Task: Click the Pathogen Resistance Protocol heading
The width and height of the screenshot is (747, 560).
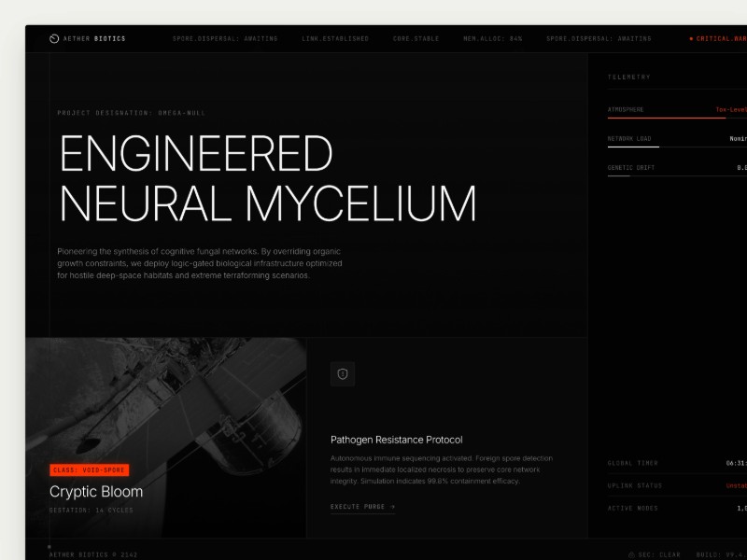Action: [x=397, y=440]
